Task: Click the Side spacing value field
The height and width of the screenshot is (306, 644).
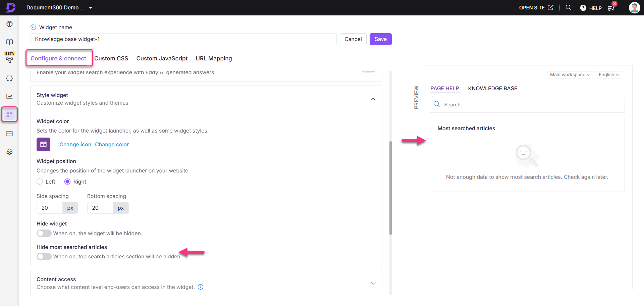Action: (x=50, y=208)
